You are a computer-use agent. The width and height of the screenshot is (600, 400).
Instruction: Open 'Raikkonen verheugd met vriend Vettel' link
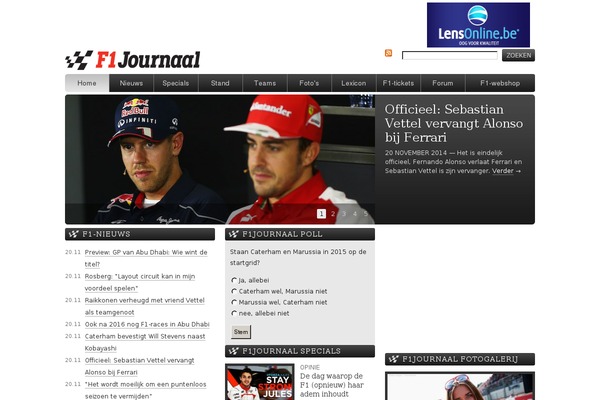145,306
